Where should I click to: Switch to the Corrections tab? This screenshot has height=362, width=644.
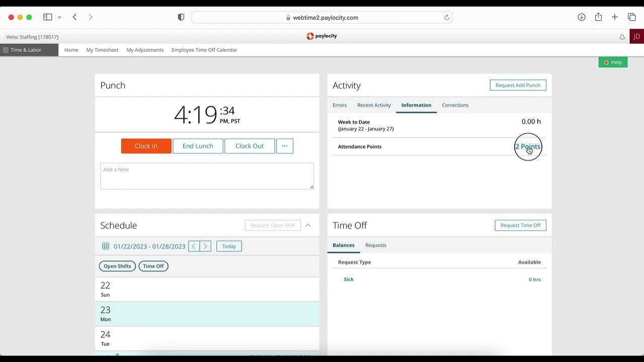tap(455, 105)
